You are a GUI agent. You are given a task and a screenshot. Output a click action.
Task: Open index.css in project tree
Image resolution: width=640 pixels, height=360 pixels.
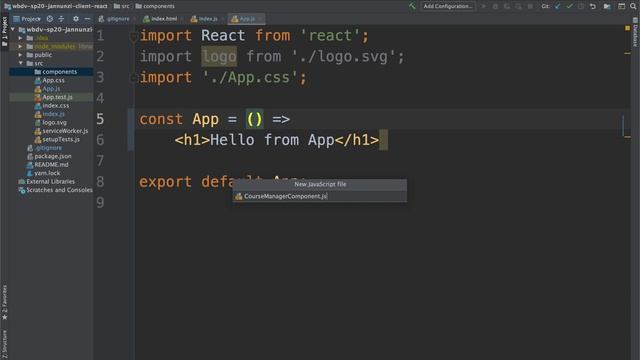point(51,106)
